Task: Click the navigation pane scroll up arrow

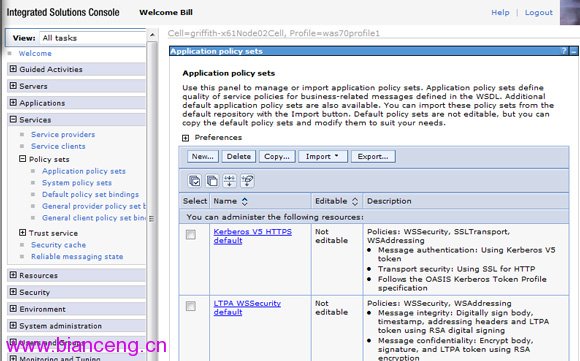Action: [152, 35]
